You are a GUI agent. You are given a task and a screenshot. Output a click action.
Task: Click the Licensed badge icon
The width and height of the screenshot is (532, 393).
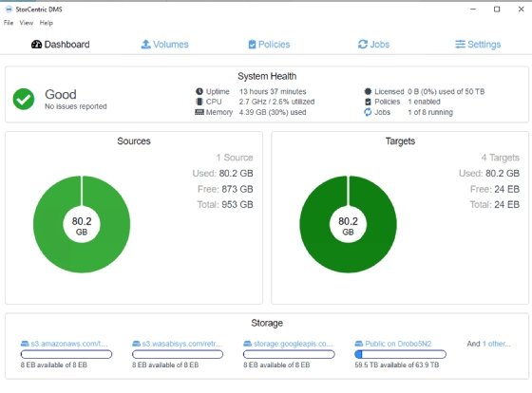click(368, 91)
